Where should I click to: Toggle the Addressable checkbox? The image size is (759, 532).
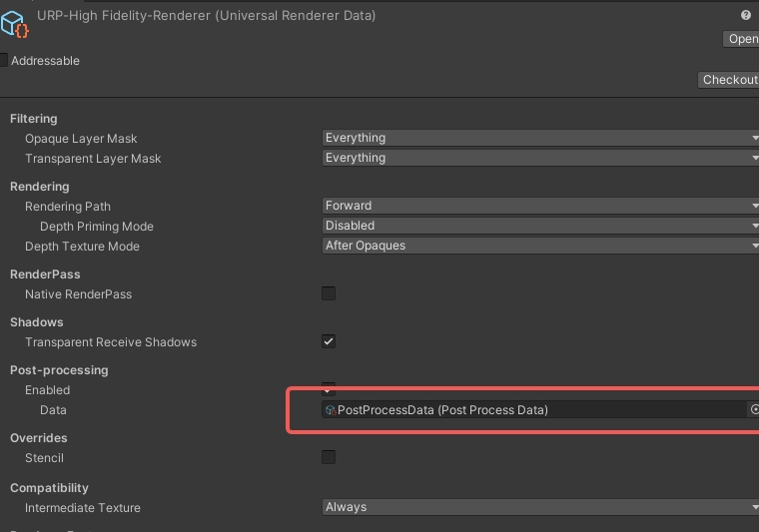(3, 60)
